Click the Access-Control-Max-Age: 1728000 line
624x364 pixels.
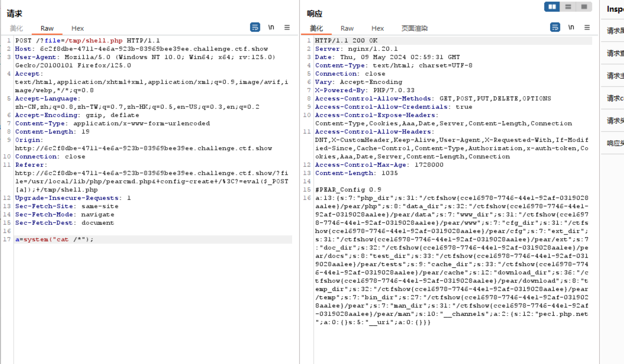click(379, 165)
